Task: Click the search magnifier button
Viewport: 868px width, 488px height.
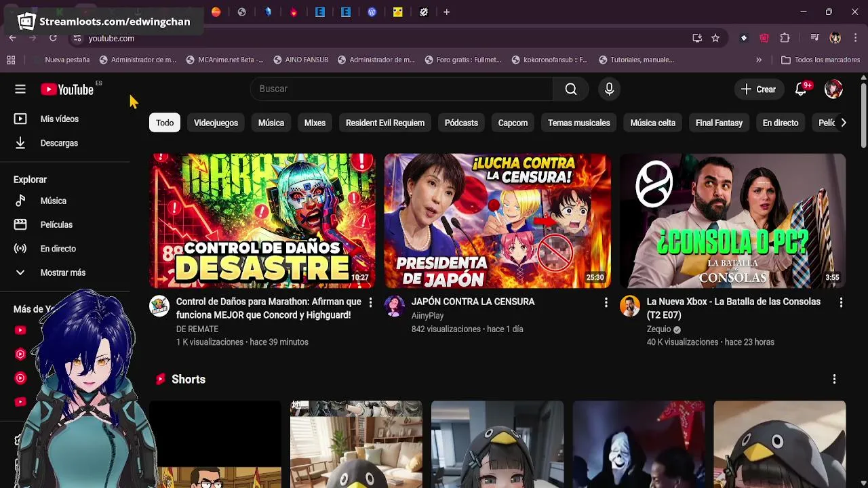Action: pos(571,89)
